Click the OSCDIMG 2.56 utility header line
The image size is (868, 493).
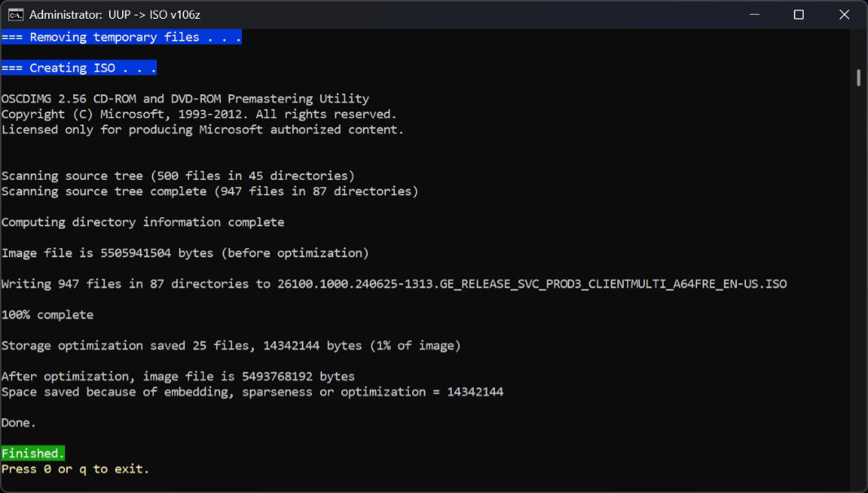pyautogui.click(x=185, y=99)
